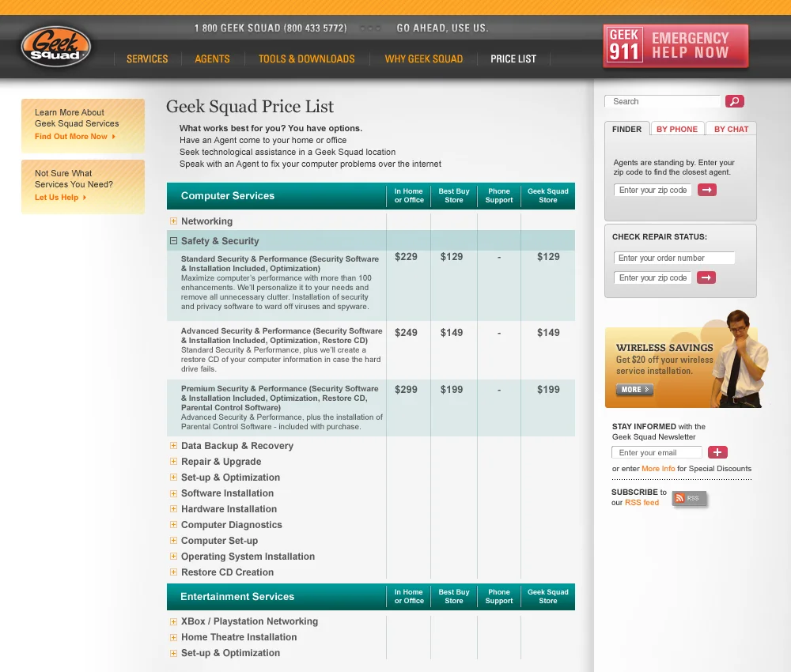Expand Data Backup & Recovery

(173, 446)
